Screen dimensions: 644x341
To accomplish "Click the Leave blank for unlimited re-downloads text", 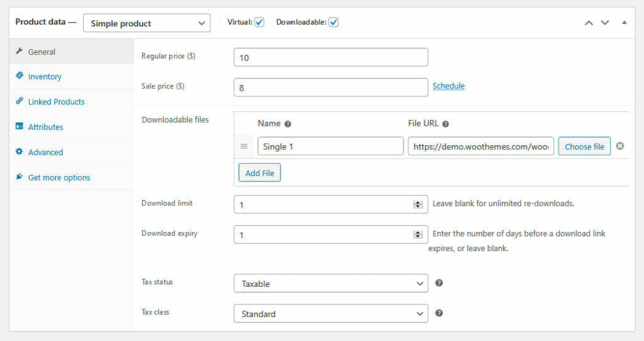I will [x=504, y=203].
